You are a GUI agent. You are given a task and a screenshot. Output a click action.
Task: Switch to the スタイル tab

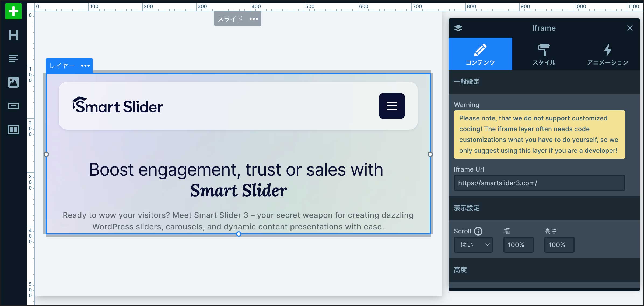(544, 54)
